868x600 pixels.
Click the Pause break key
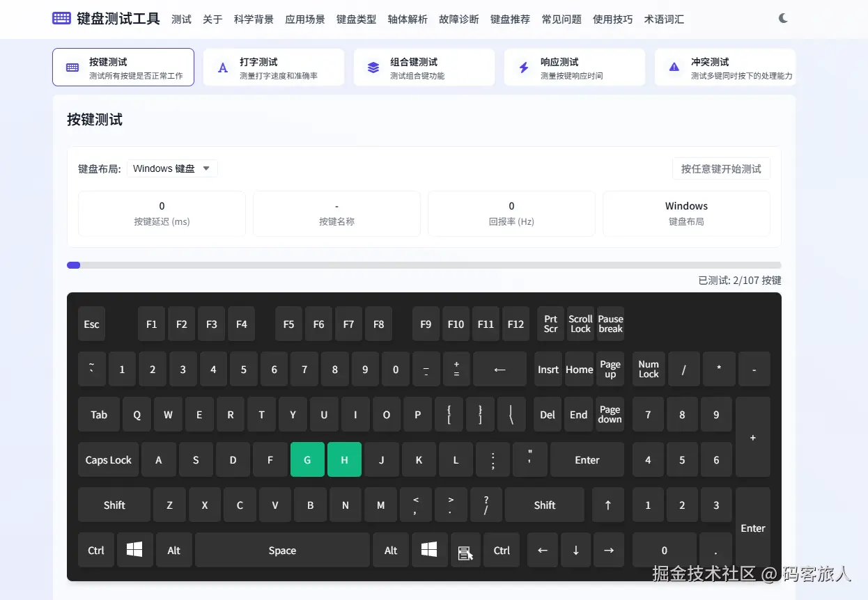tap(610, 324)
